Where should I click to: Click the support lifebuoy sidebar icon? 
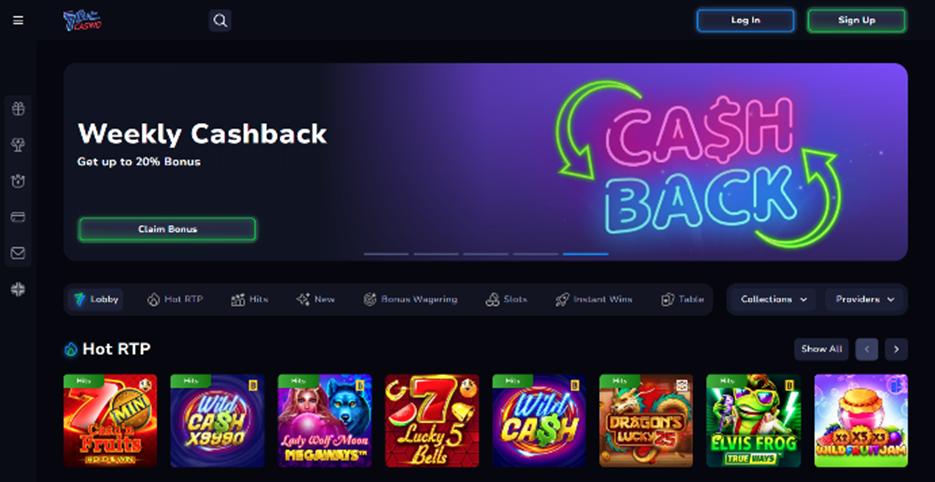point(18,289)
